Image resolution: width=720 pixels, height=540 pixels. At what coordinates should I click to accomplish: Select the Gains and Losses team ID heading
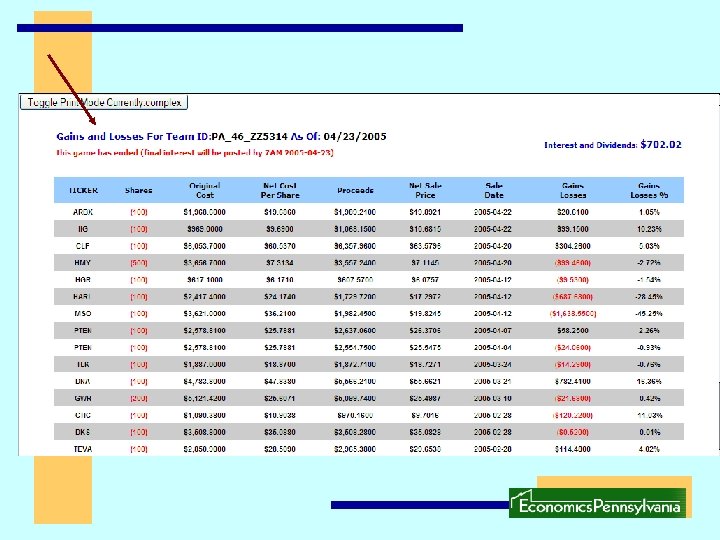[x=221, y=136]
